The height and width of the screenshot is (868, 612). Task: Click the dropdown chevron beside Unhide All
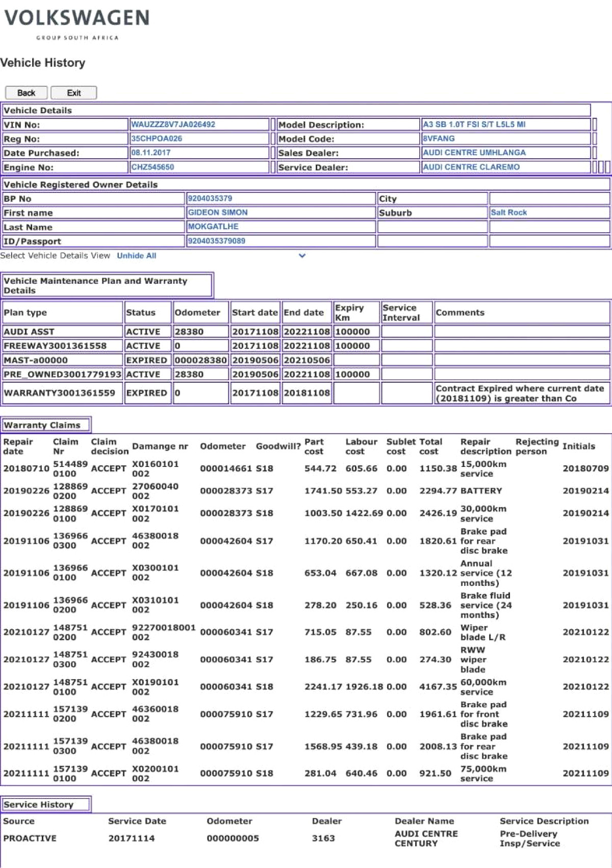[x=302, y=256]
